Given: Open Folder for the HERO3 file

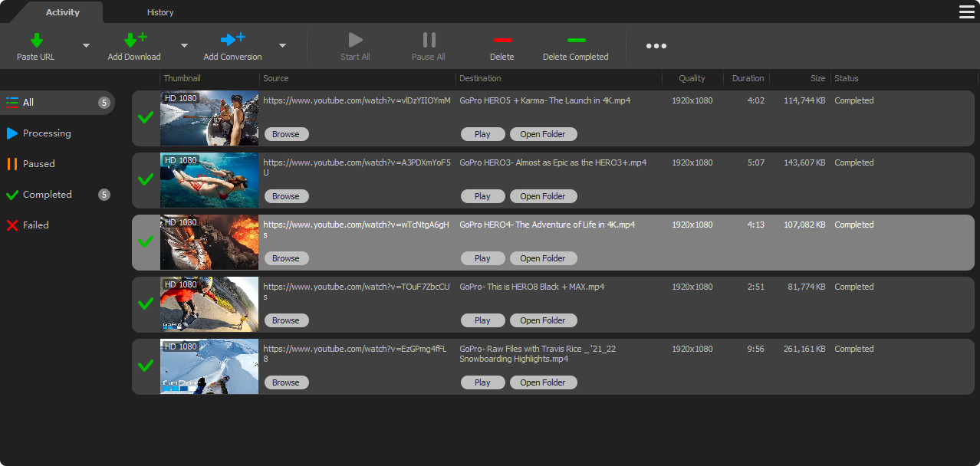Looking at the screenshot, I should [x=543, y=196].
